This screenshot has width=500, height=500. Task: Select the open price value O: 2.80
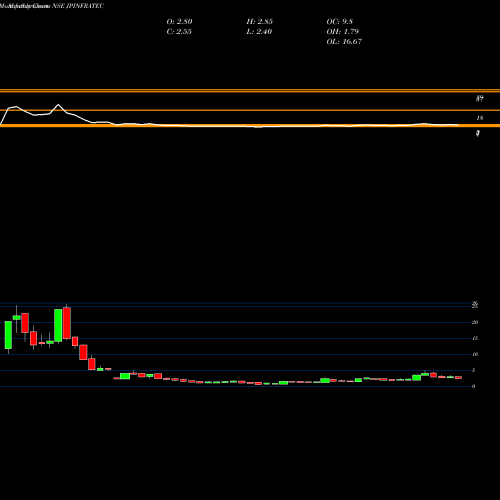[x=179, y=21]
